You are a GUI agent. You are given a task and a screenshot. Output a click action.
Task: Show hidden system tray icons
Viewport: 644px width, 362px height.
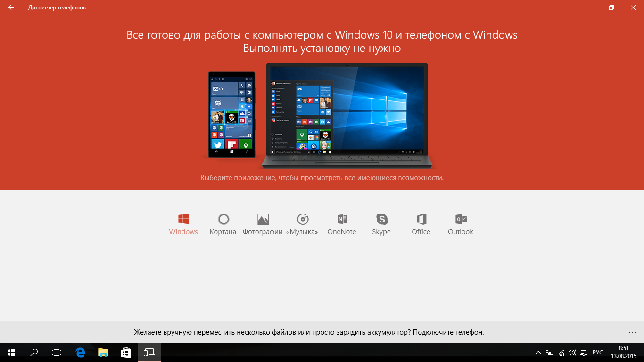(538, 353)
